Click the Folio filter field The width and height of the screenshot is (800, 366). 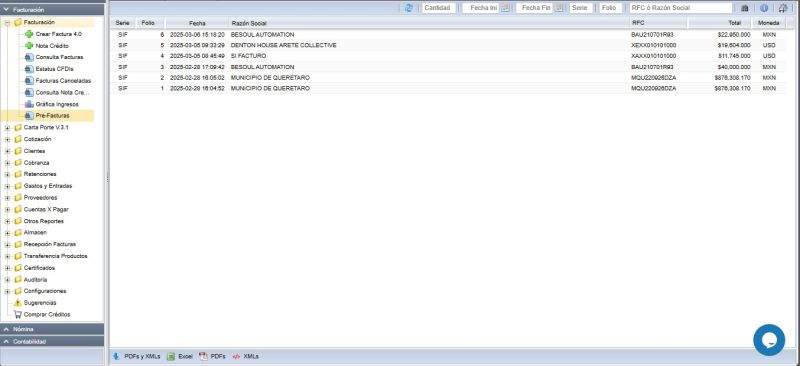[611, 8]
